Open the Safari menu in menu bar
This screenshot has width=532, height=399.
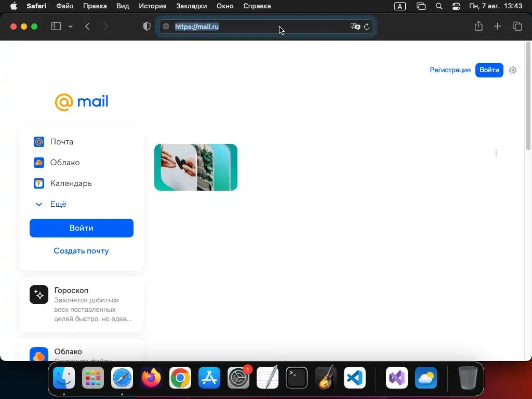point(36,6)
